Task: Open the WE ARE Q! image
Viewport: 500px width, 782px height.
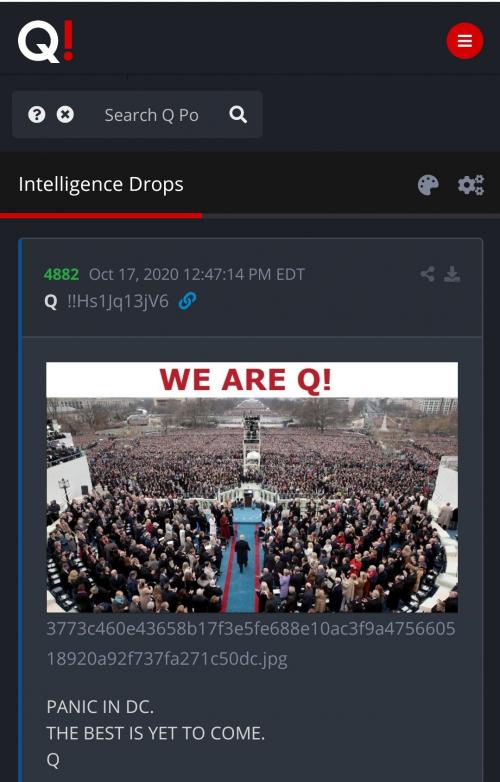Action: pyautogui.click(x=252, y=487)
